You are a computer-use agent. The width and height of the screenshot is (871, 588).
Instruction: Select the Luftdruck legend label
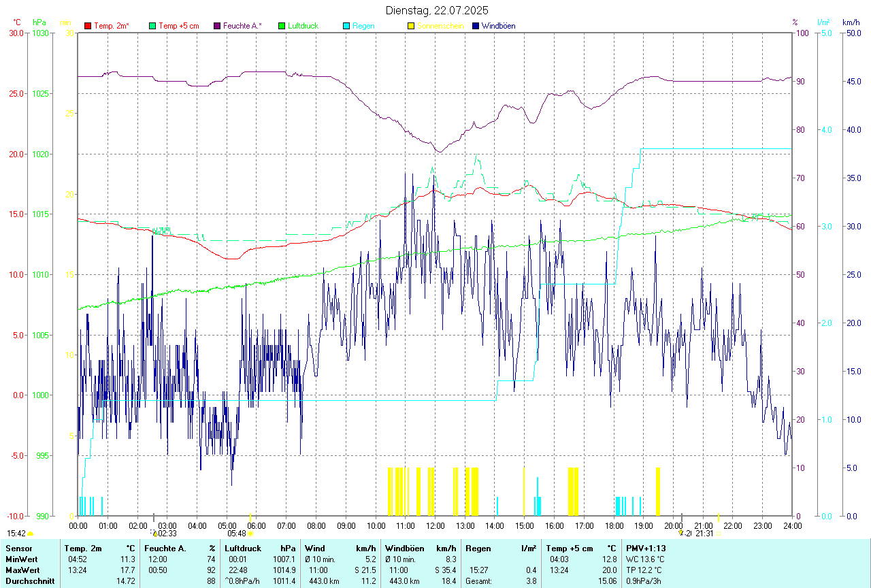tap(303, 26)
